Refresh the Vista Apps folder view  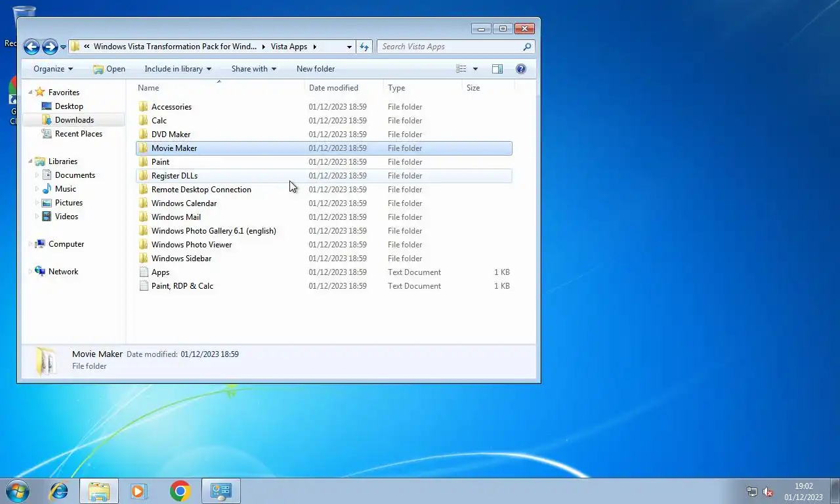point(365,47)
